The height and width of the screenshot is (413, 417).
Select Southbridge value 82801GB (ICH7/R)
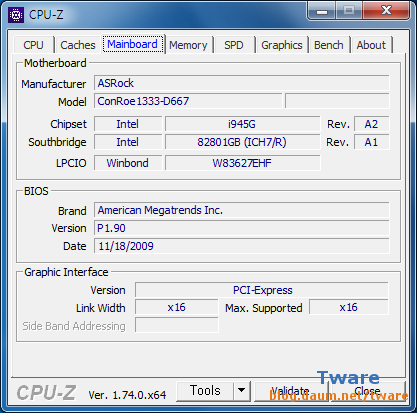[242, 142]
